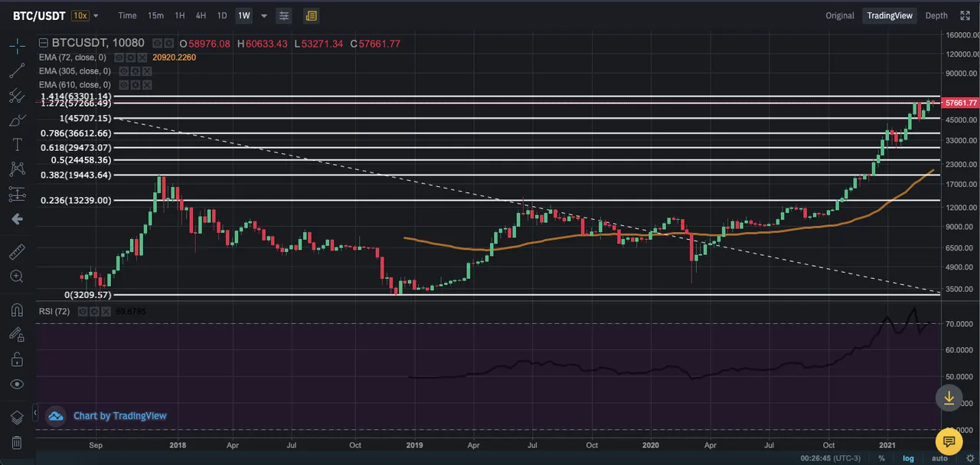Hide the EMA 305 indicator
The height and width of the screenshot is (465, 980).
click(x=124, y=71)
